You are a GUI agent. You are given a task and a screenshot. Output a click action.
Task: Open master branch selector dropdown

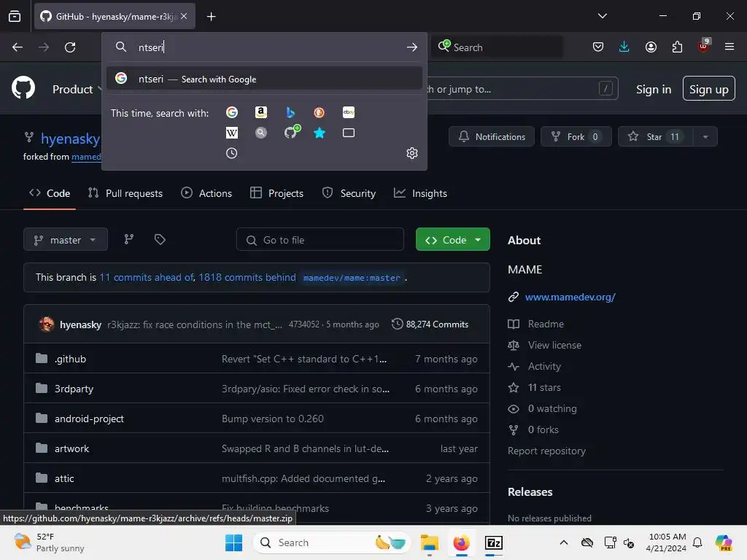click(x=65, y=240)
